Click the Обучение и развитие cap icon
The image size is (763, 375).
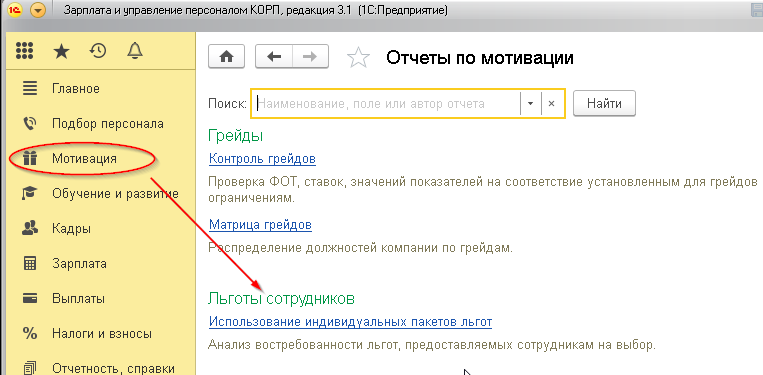[30, 194]
